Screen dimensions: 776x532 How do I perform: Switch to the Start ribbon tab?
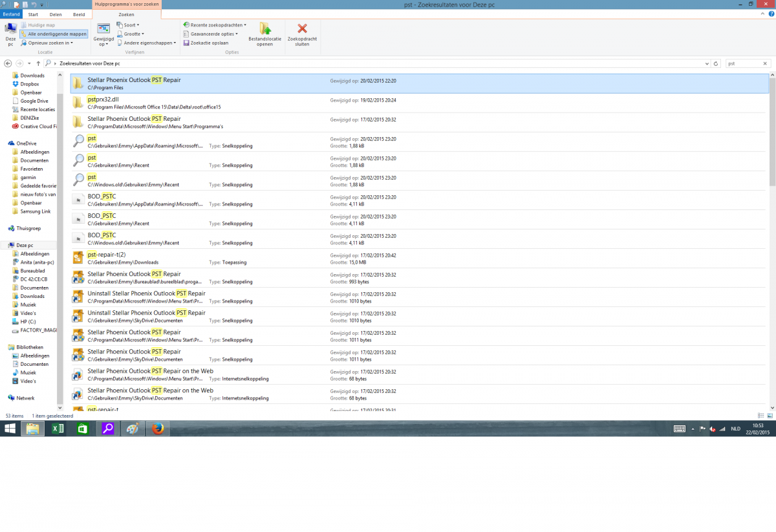[33, 14]
